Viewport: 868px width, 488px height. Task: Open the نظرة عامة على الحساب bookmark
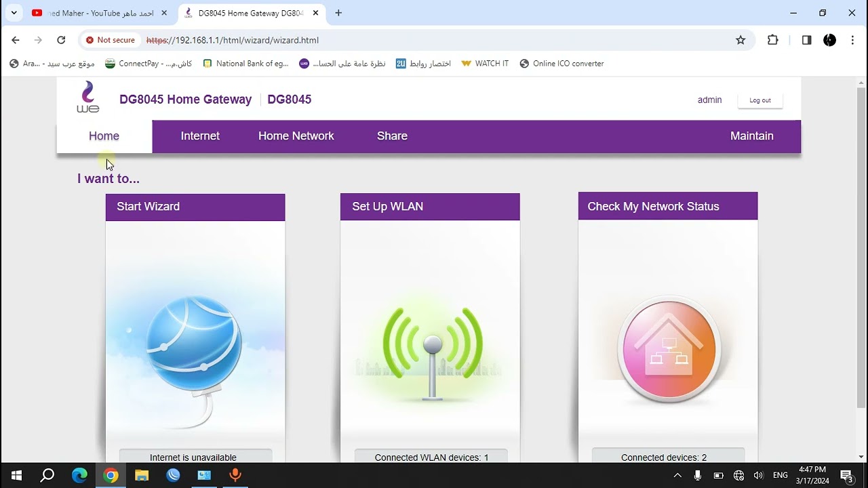coord(342,64)
